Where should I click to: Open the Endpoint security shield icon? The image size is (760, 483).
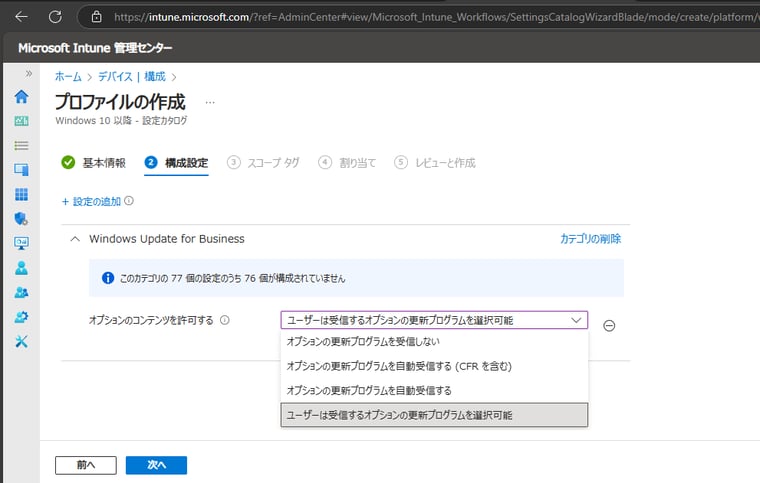point(21,219)
